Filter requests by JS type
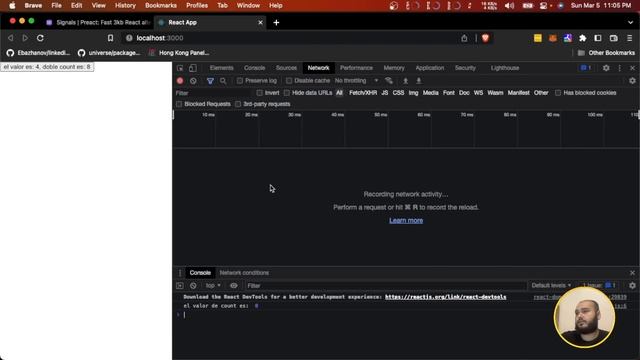 [384, 93]
